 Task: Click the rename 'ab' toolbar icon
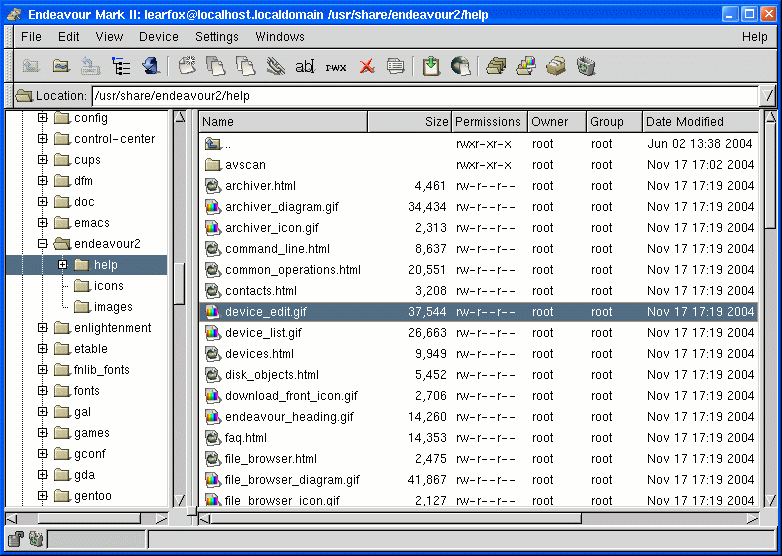[x=305, y=67]
